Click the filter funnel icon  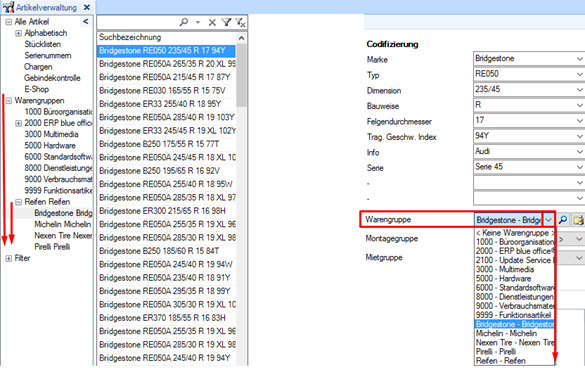tap(226, 22)
